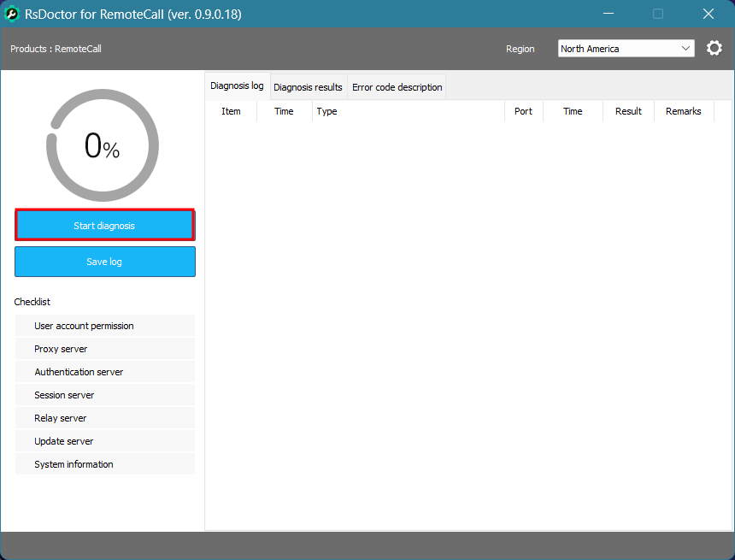The width and height of the screenshot is (735, 560).
Task: Switch to the Diagnosis log tab
Action: point(238,85)
